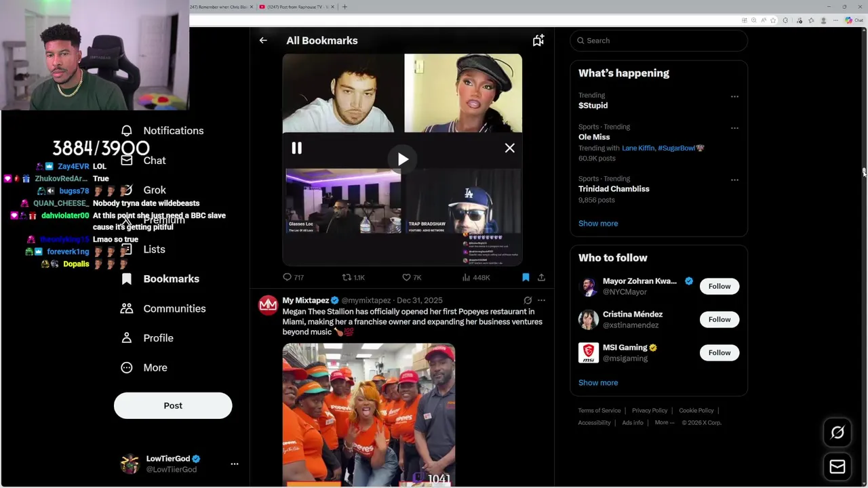Open the Popeyes group photo
This screenshot has height=488, width=868.
pos(369,415)
